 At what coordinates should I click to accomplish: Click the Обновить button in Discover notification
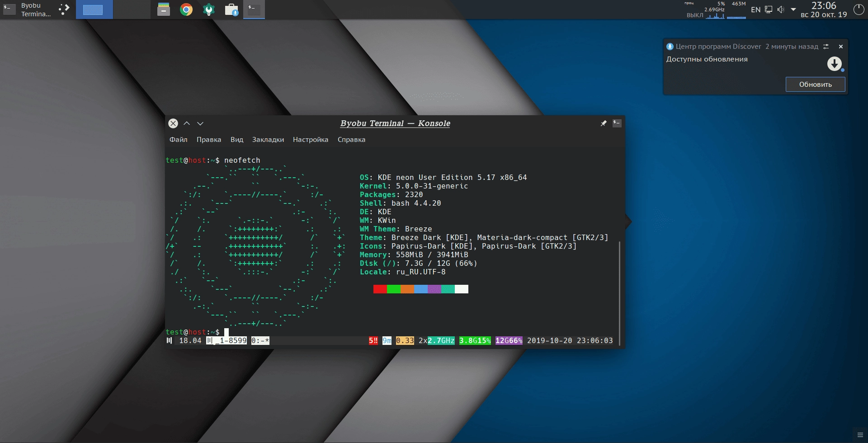click(x=815, y=84)
